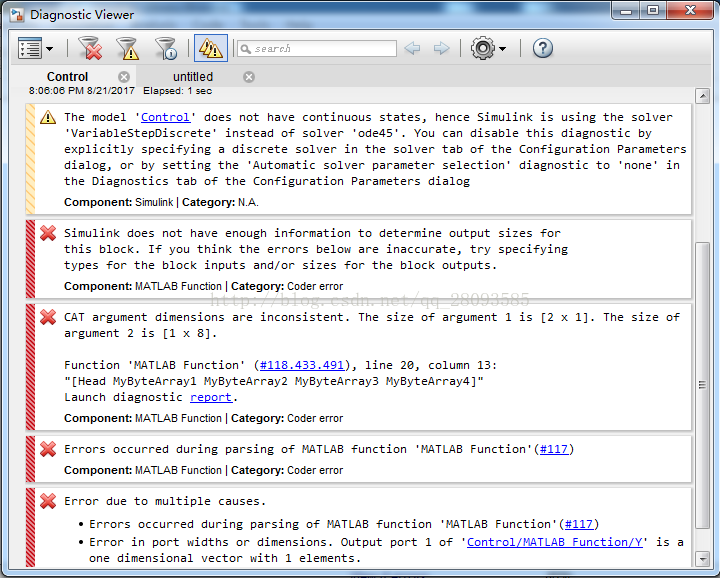Open #117 link in parsing error message

[554, 449]
